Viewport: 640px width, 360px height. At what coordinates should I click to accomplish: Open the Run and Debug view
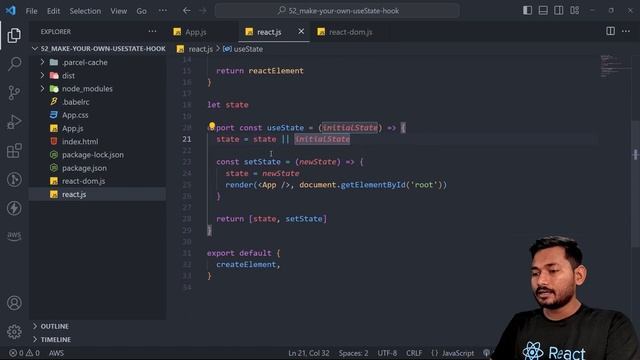14,122
